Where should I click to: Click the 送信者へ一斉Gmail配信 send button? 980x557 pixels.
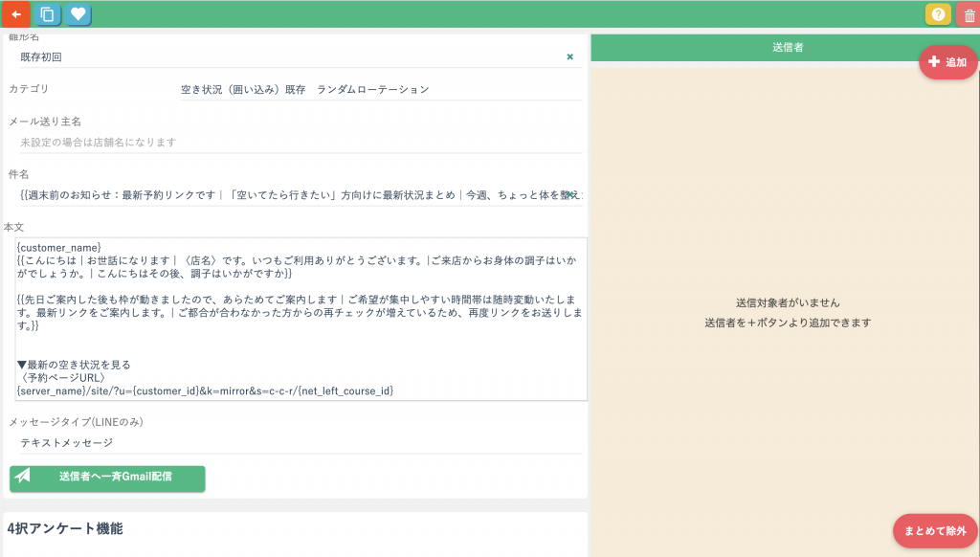pyautogui.click(x=107, y=477)
